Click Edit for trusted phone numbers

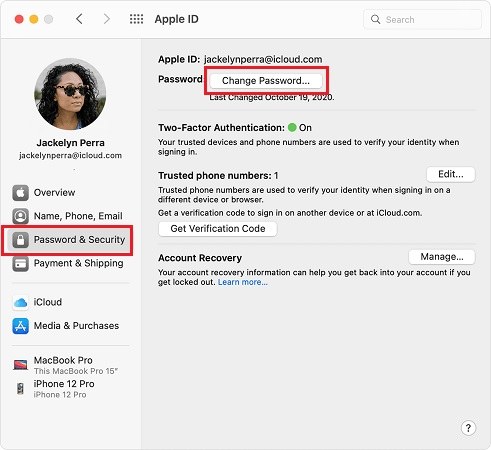coord(451,174)
